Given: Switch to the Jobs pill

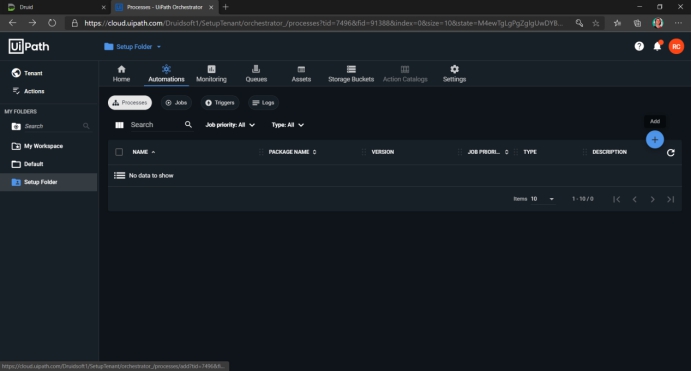Looking at the screenshot, I should (x=176, y=103).
